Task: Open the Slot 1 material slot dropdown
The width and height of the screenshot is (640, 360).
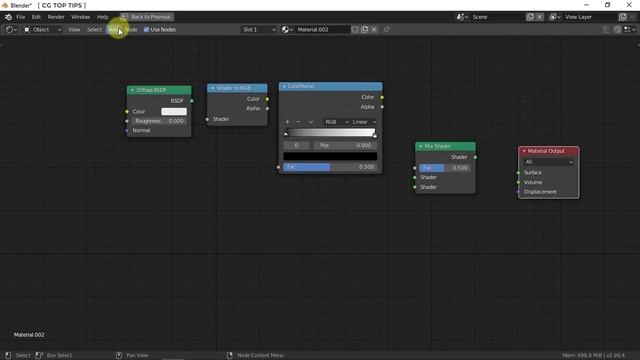Action: coord(259,30)
